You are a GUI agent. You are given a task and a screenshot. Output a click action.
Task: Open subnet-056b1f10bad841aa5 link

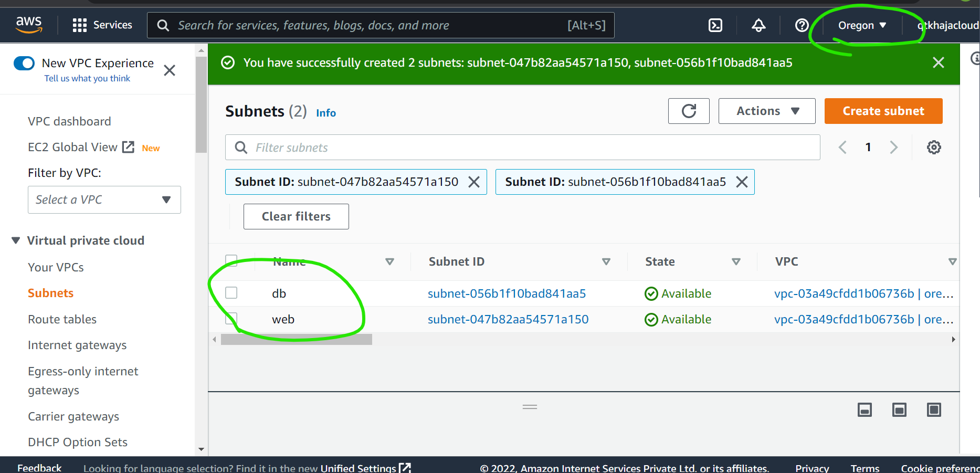tap(507, 293)
